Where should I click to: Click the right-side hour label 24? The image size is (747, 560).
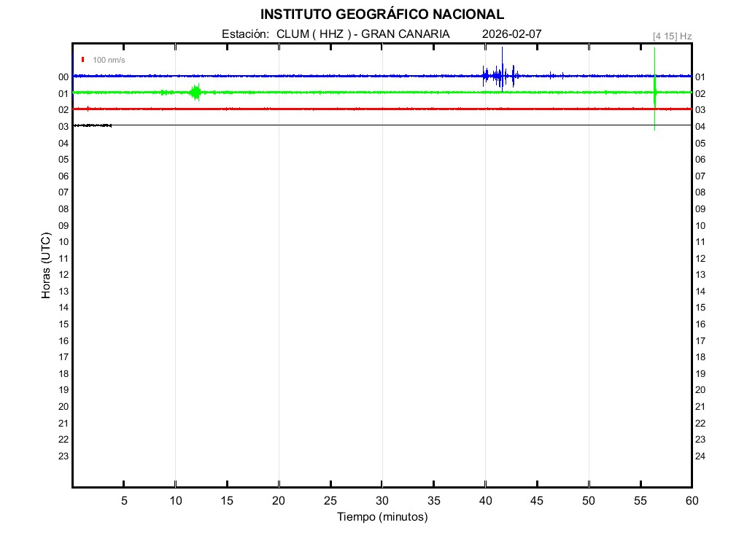click(x=700, y=456)
